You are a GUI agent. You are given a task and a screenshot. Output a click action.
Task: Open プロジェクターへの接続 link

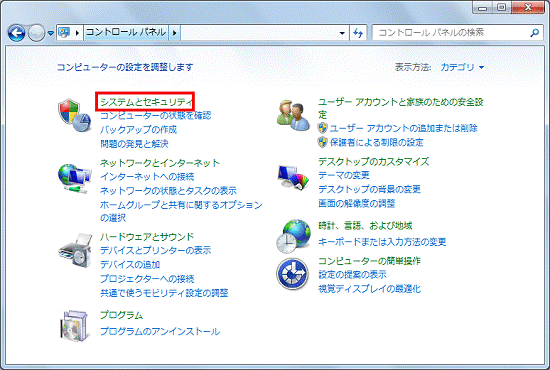[147, 279]
